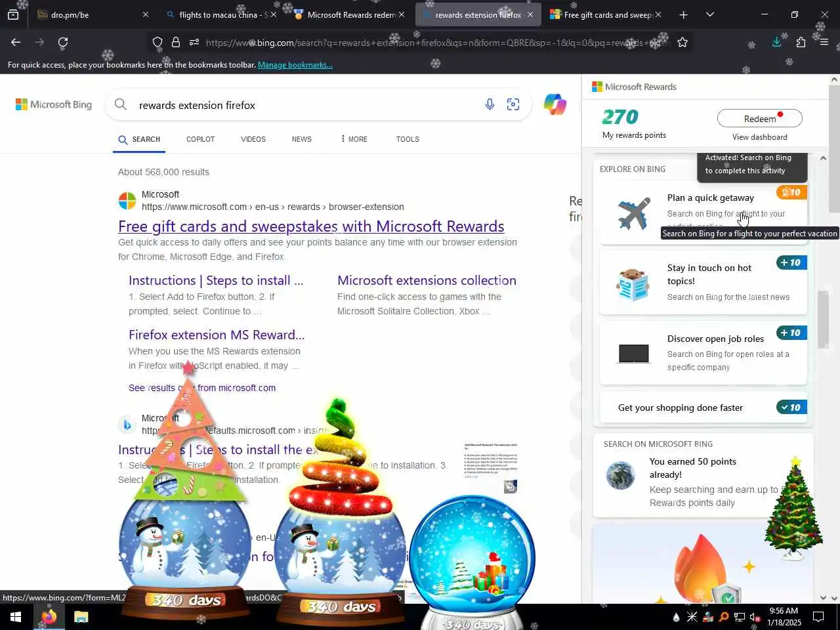Switch to Free gift cards and sweeps tab
The height and width of the screenshot is (630, 840).
[606, 14]
